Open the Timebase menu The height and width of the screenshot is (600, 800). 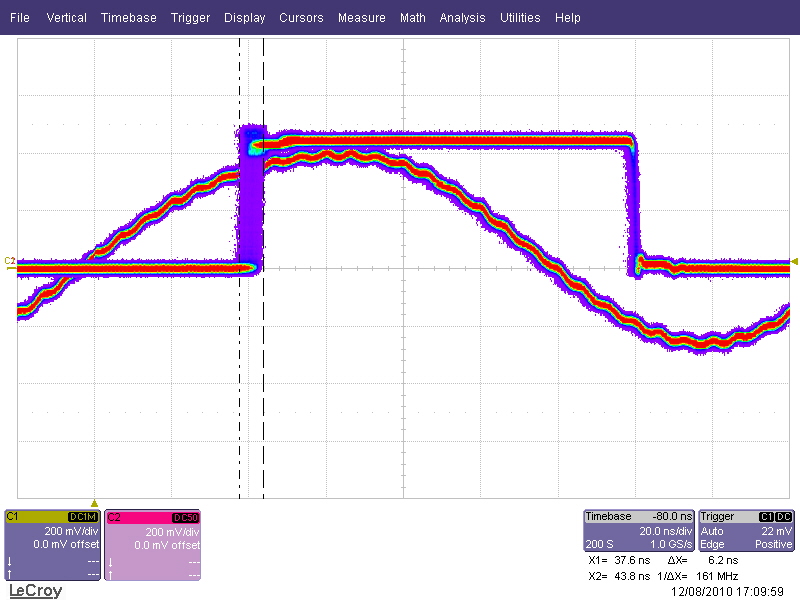pyautogui.click(x=129, y=18)
